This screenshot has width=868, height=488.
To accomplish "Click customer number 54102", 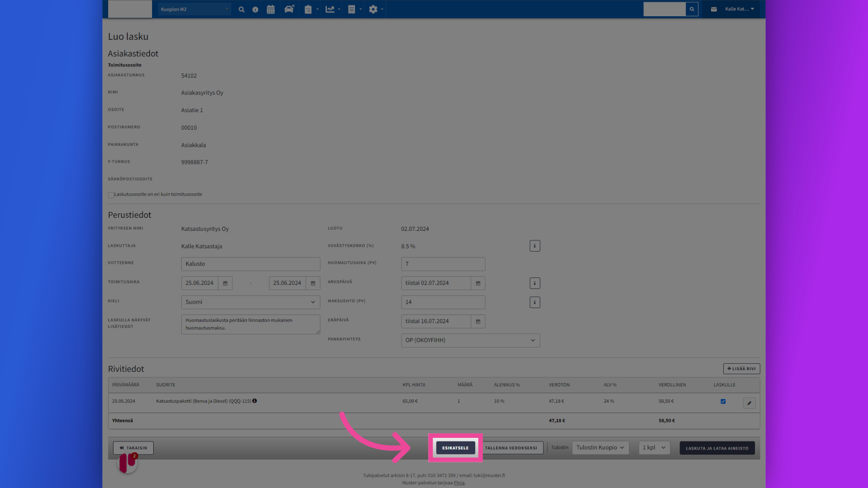I will pos(189,76).
